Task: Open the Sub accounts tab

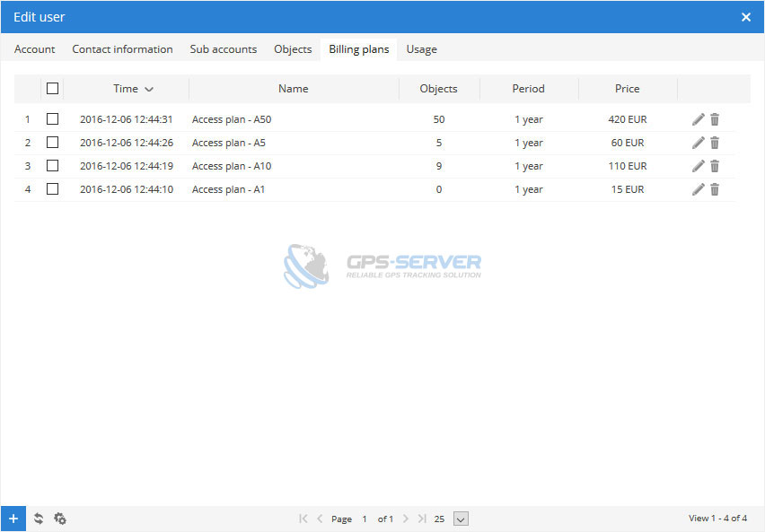Action: click(x=223, y=49)
